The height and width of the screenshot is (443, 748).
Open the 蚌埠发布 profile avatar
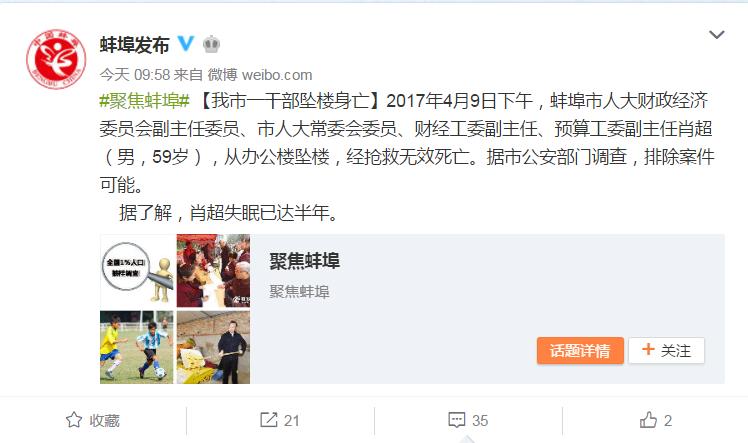(x=56, y=59)
